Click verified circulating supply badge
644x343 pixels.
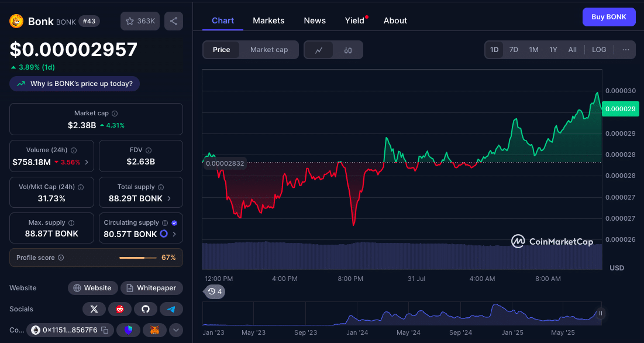tap(174, 223)
